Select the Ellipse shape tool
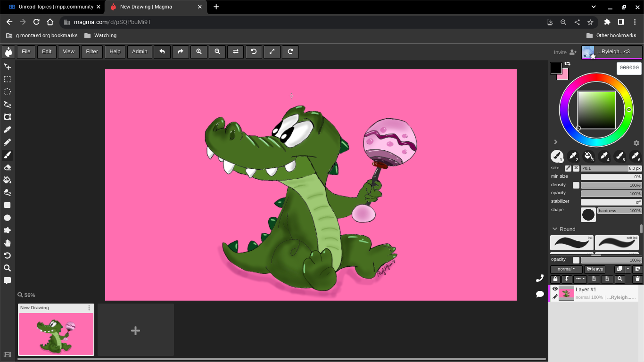The width and height of the screenshot is (644, 362). 7,218
